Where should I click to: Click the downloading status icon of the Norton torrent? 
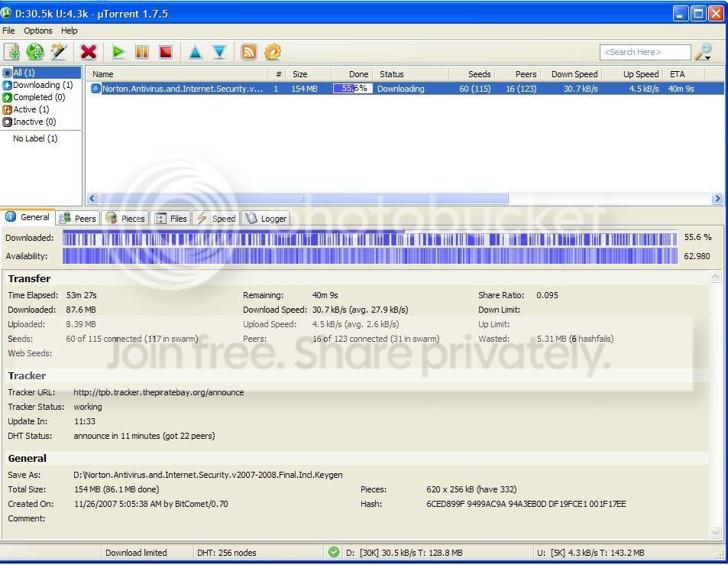(95, 88)
